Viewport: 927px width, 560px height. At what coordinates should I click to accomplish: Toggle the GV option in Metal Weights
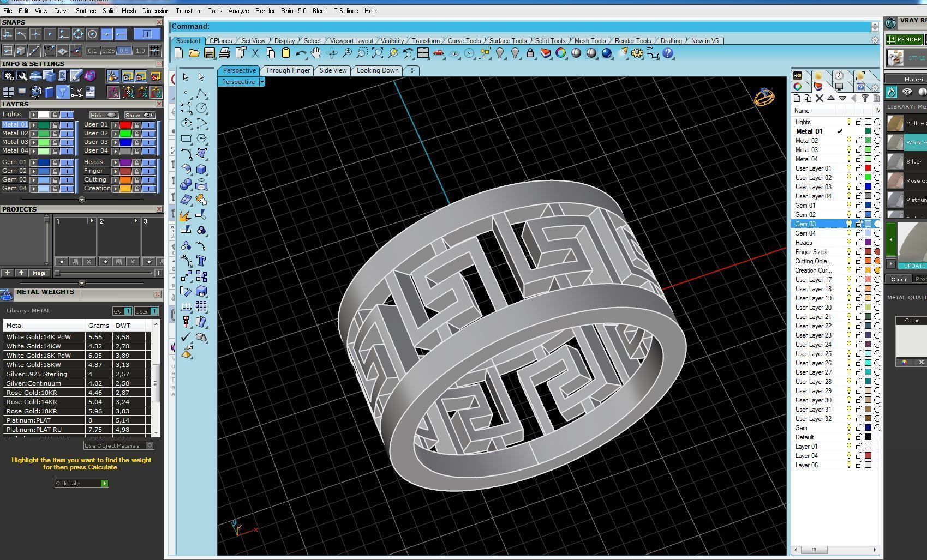122,311
